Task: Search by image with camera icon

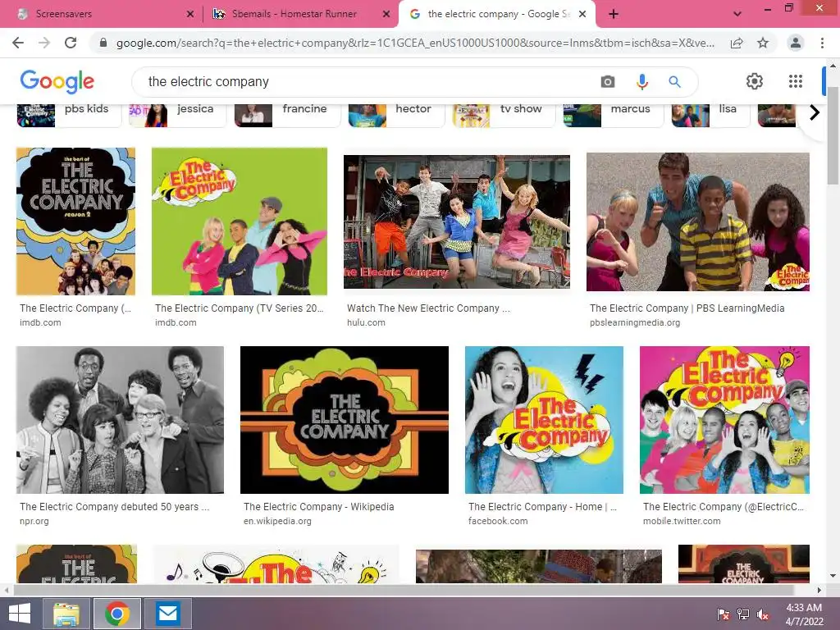Action: point(608,82)
